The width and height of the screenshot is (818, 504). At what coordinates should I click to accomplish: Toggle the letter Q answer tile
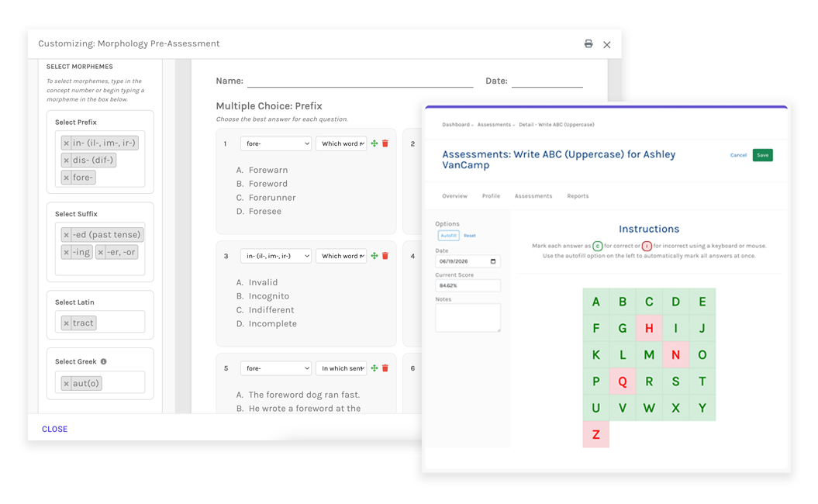click(623, 381)
